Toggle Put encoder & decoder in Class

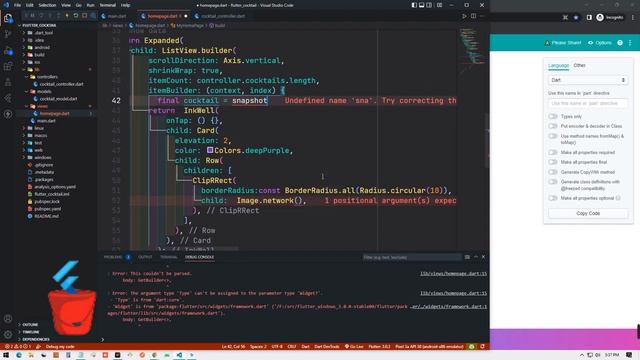point(553,127)
